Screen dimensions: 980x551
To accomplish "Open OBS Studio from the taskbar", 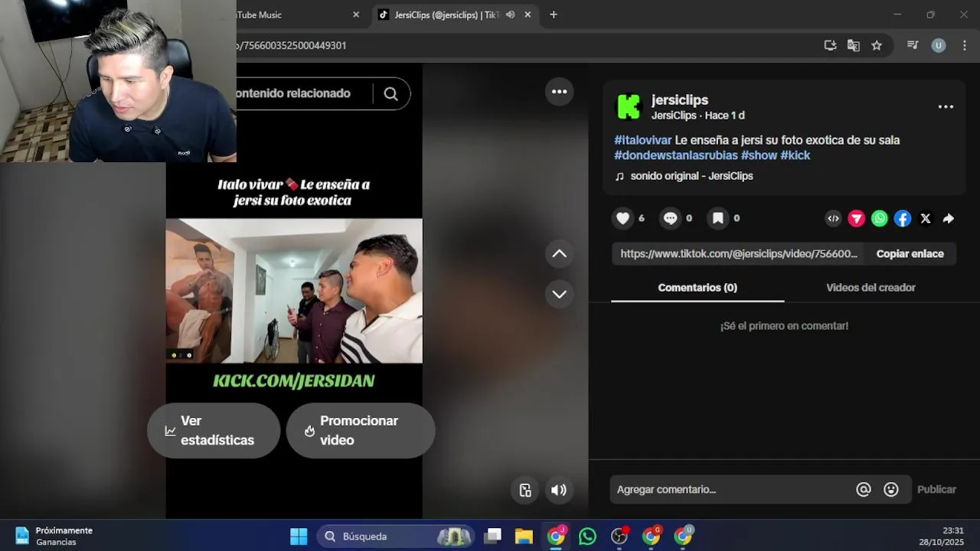I will tap(619, 536).
